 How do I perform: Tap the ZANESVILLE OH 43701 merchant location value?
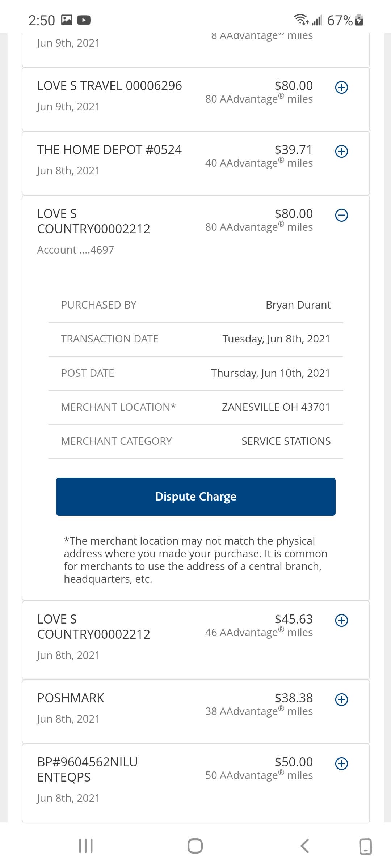pyautogui.click(x=276, y=407)
